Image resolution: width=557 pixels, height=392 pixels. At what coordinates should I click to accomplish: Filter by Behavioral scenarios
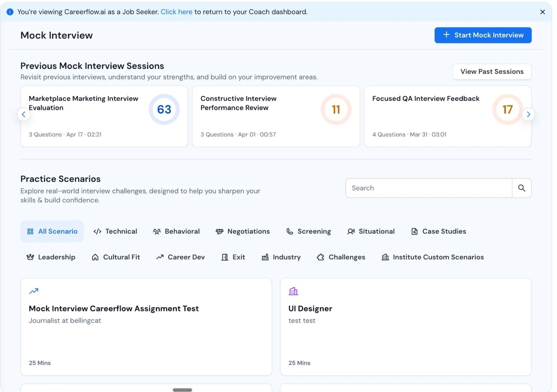point(176,231)
